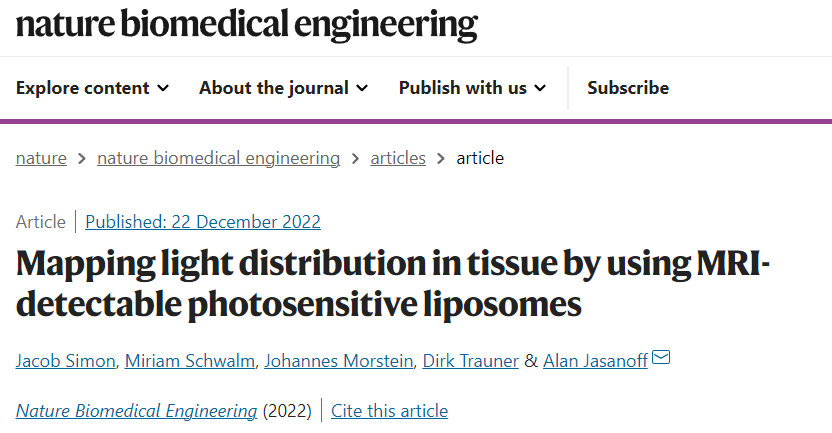Open the nature biomedical engineering logo

[x=247, y=24]
